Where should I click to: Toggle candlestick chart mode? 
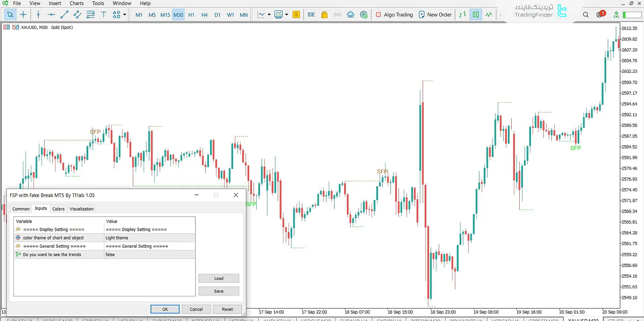click(x=476, y=15)
